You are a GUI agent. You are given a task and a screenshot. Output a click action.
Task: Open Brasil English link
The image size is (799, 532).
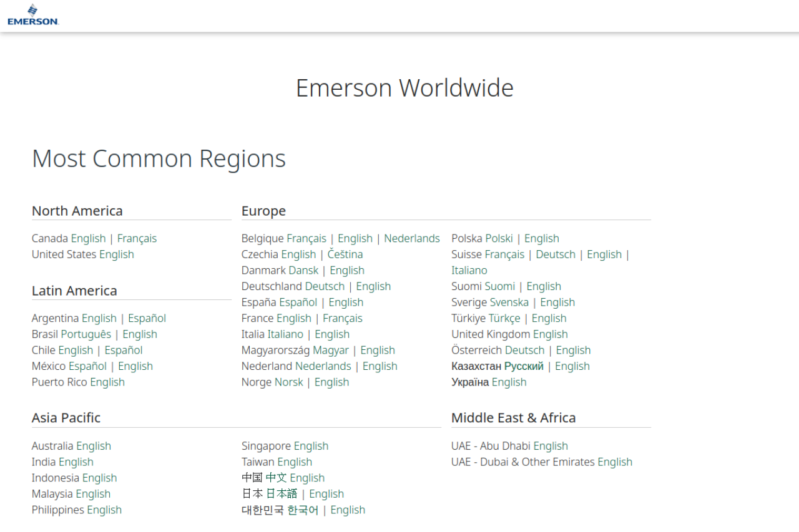coord(140,334)
